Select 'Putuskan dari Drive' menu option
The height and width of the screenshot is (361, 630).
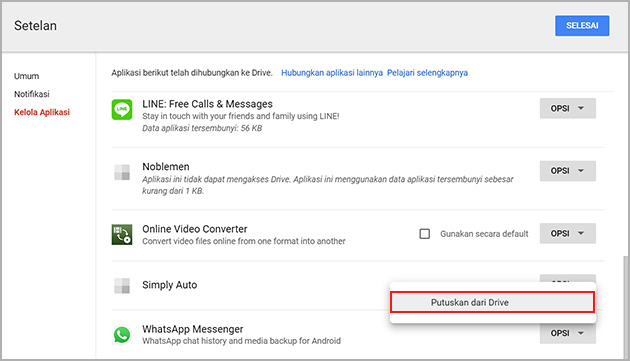pos(492,302)
